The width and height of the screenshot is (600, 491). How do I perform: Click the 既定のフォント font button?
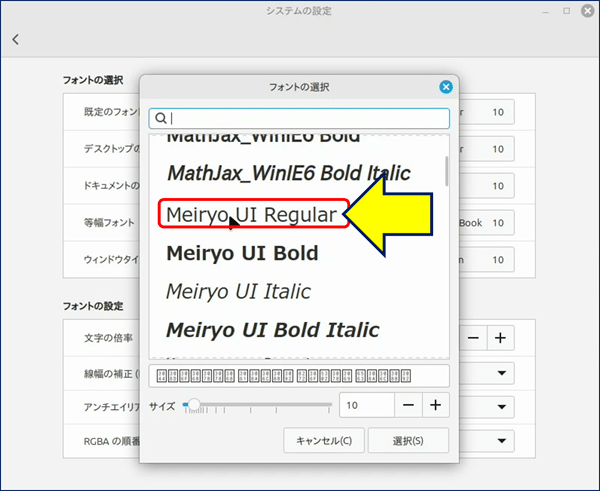(487, 112)
